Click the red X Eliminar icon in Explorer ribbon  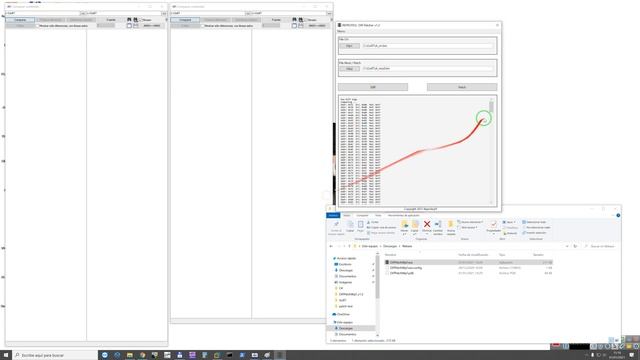427,224
